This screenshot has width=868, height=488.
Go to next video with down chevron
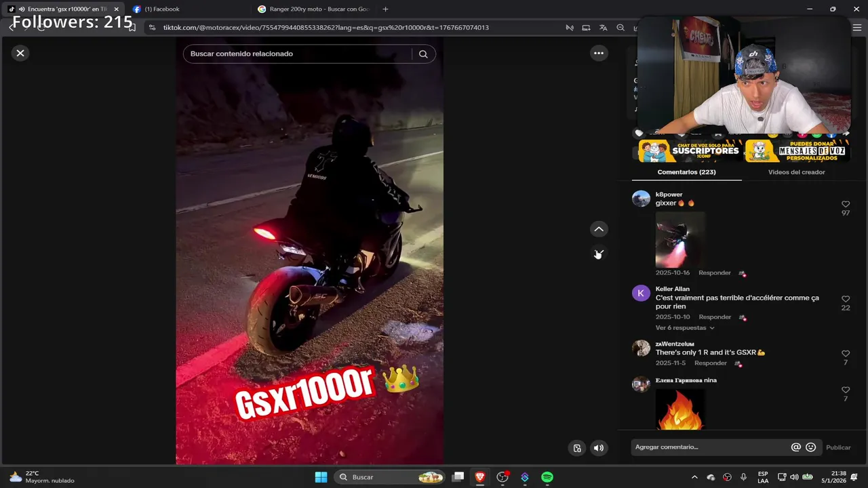coord(599,253)
